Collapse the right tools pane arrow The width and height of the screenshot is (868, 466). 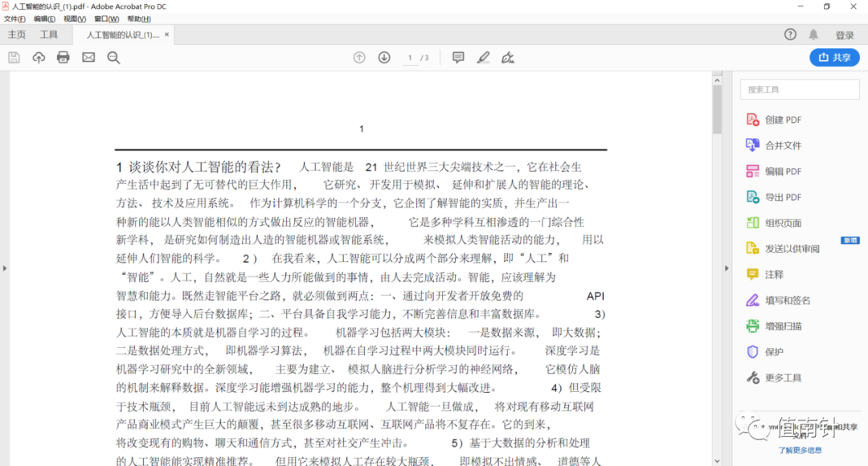pos(727,268)
